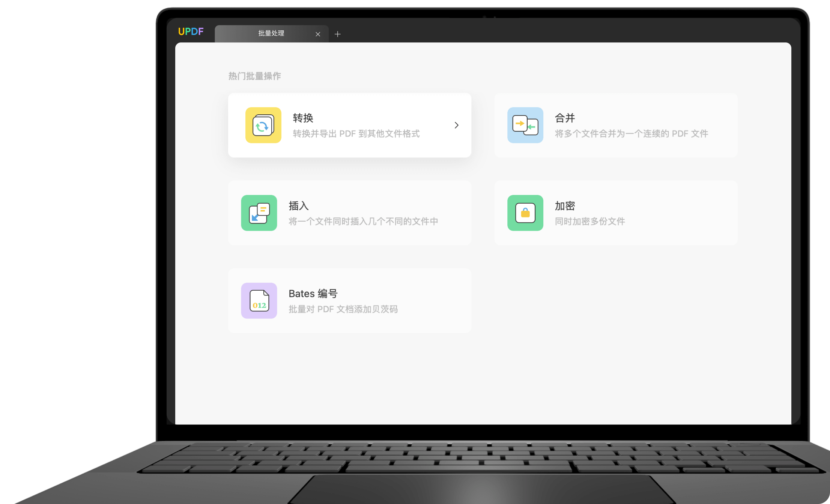830x504 pixels.
Task: Click the blue Merge (合并) icon
Action: click(525, 125)
